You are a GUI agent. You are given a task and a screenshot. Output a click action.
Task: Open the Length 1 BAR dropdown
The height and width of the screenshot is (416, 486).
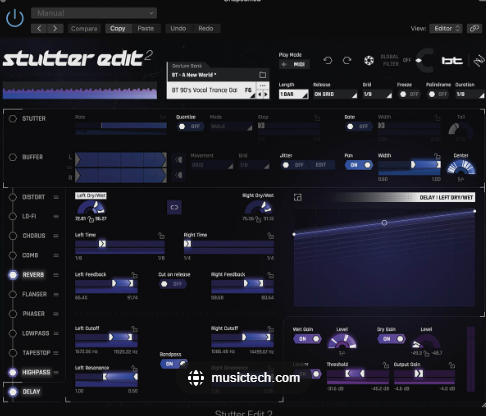[x=293, y=94]
